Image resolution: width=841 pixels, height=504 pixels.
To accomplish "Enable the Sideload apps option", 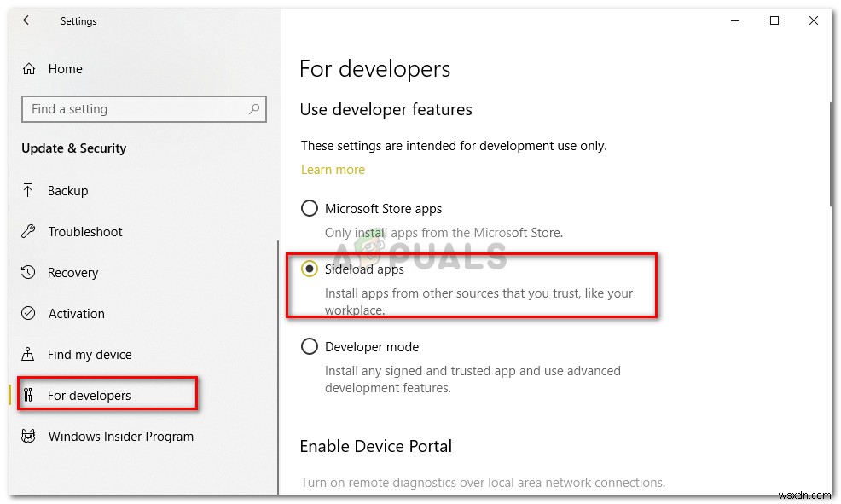I will pyautogui.click(x=309, y=269).
